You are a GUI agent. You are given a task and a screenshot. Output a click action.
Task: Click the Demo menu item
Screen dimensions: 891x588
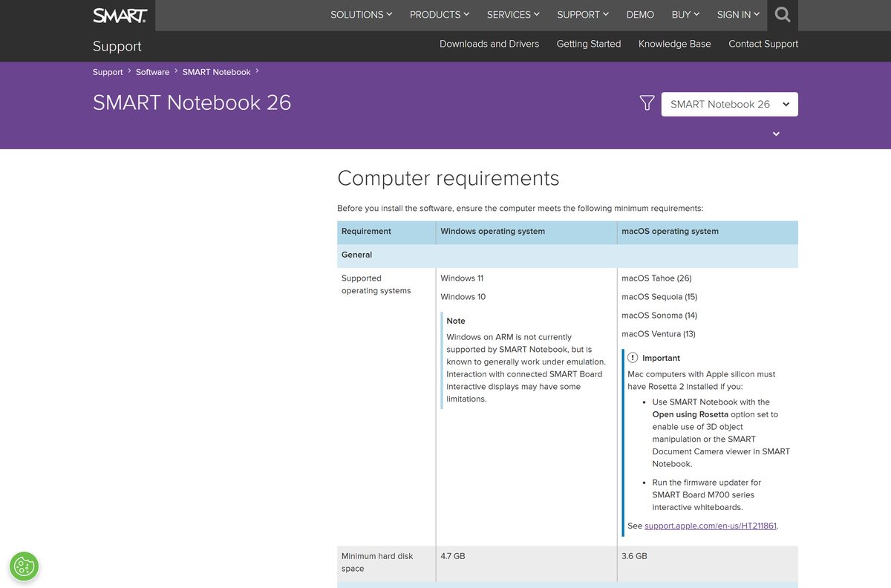(640, 15)
